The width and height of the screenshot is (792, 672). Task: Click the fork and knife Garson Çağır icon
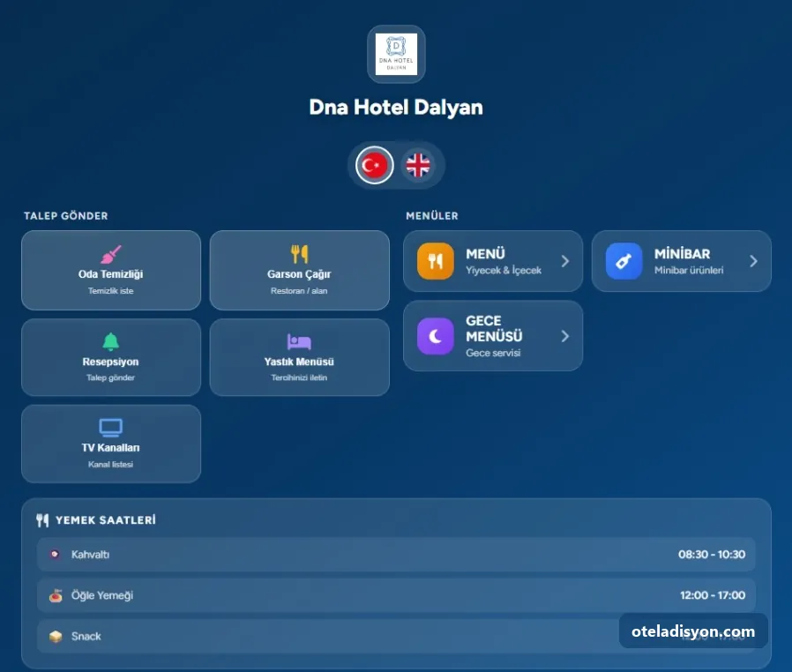coord(299,254)
